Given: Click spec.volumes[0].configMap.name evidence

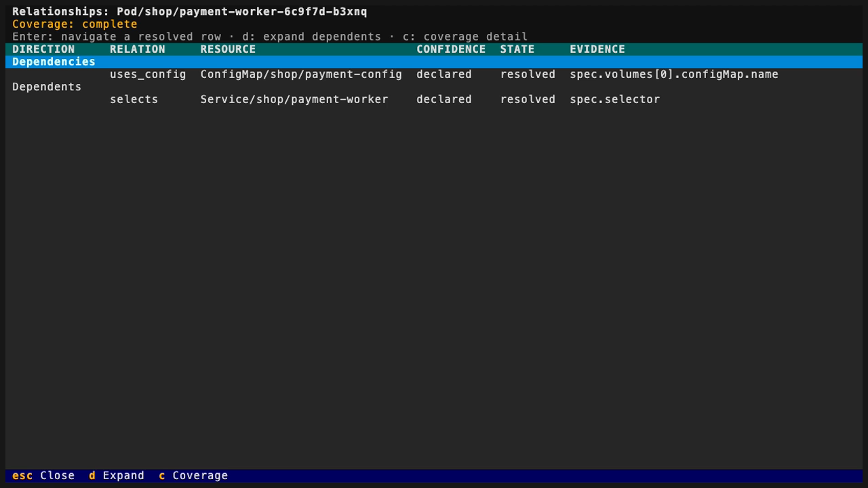Looking at the screenshot, I should tap(674, 75).
